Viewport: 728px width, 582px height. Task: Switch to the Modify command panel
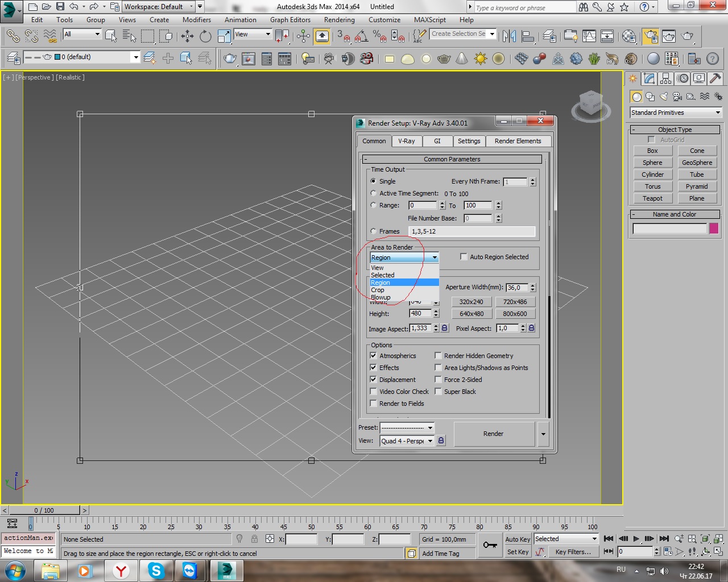[648, 78]
